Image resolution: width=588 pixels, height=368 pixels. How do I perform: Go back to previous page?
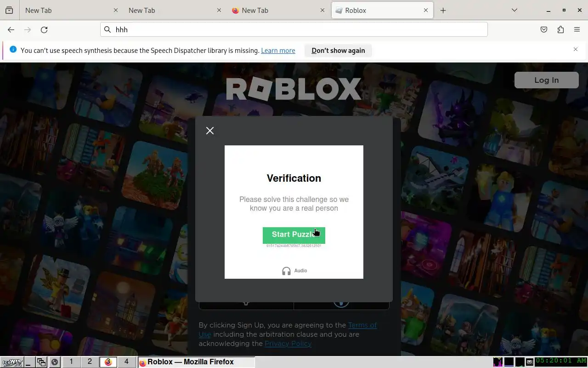click(11, 29)
